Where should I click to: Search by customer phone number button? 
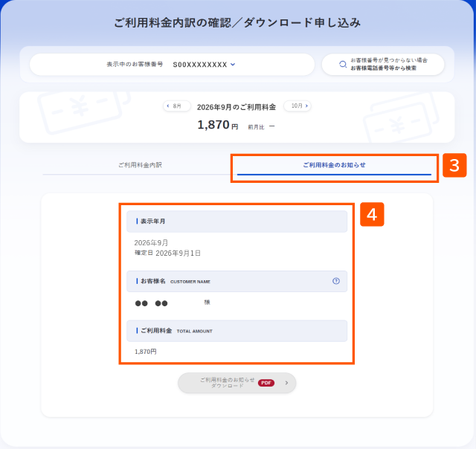383,65
